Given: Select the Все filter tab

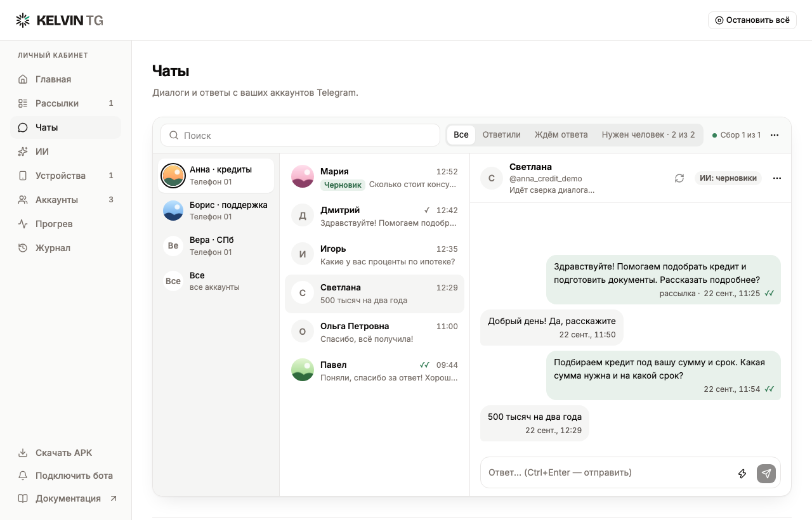Looking at the screenshot, I should coord(461,134).
